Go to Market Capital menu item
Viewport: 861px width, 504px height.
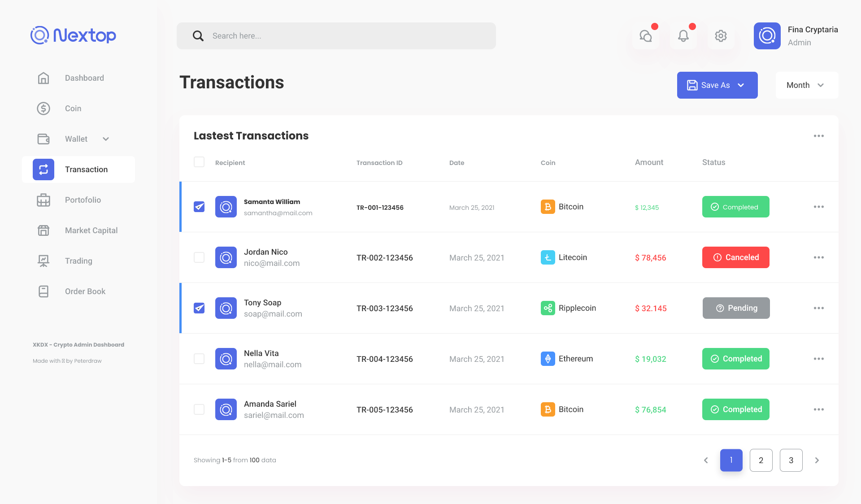click(91, 230)
